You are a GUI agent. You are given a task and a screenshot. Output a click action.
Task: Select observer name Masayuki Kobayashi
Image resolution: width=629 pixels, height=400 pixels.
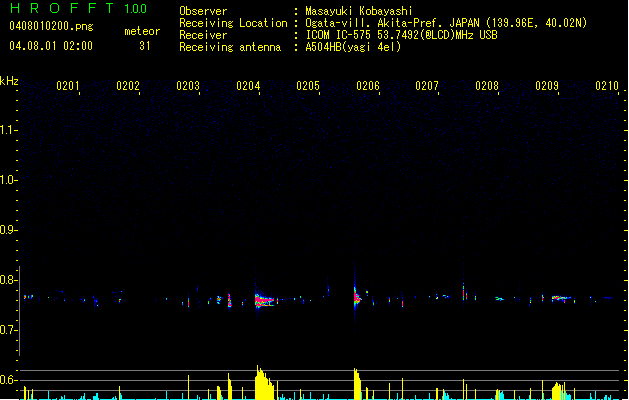coord(359,11)
